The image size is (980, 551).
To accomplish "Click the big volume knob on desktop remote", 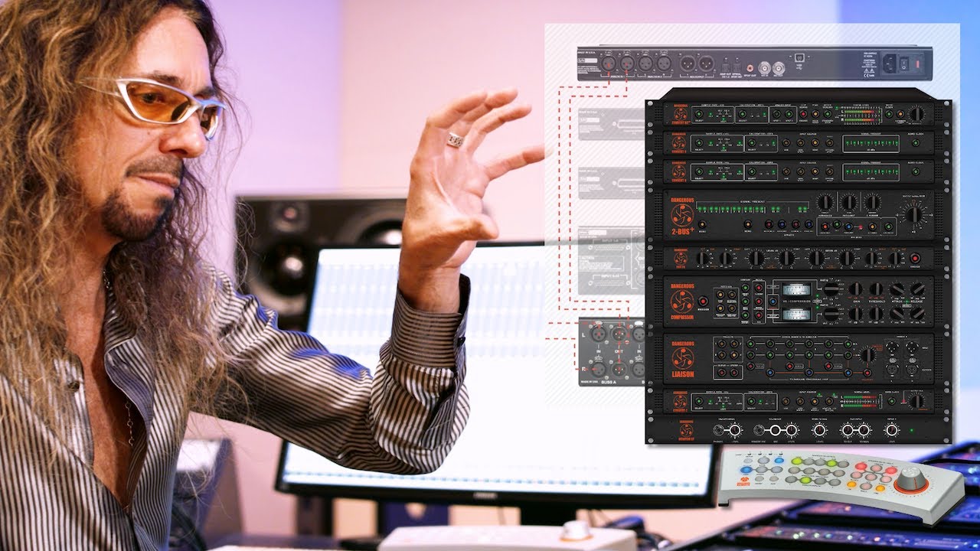I will click(x=910, y=480).
